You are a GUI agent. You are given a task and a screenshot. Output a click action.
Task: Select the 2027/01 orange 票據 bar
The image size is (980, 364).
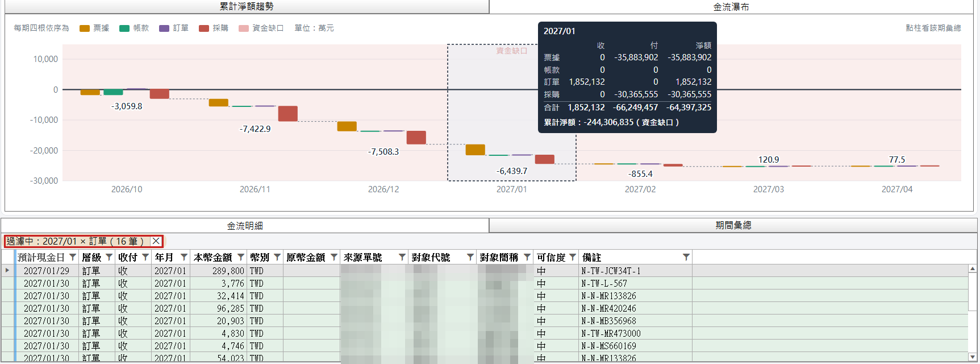(476, 150)
